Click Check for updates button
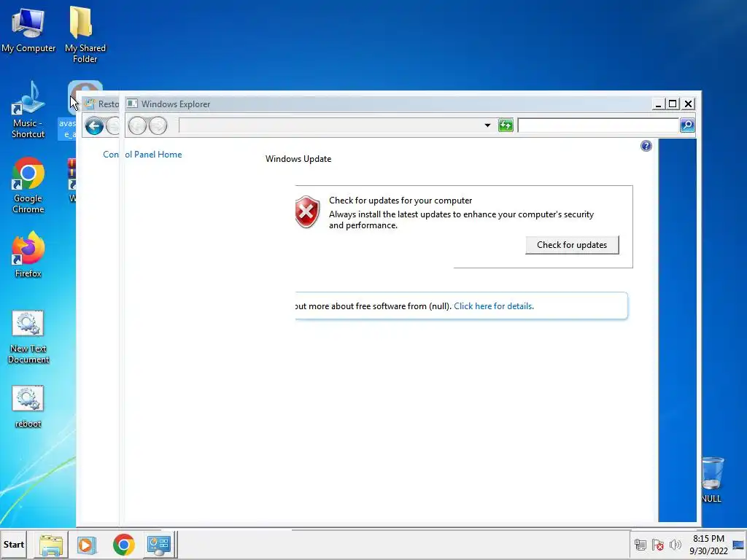747x560 pixels. [572, 245]
